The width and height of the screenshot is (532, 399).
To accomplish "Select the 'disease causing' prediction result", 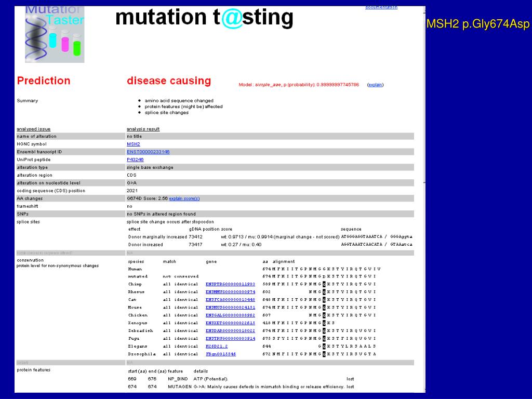I will click(x=169, y=81).
